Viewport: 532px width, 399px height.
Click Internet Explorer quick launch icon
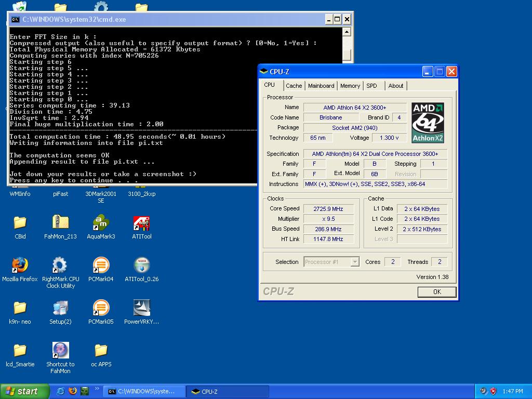60,391
